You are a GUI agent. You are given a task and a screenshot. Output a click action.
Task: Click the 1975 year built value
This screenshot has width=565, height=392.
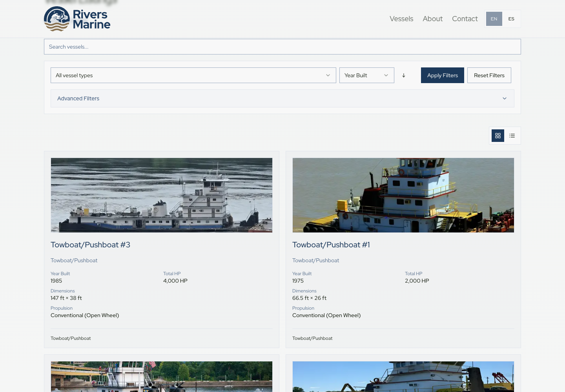click(298, 281)
